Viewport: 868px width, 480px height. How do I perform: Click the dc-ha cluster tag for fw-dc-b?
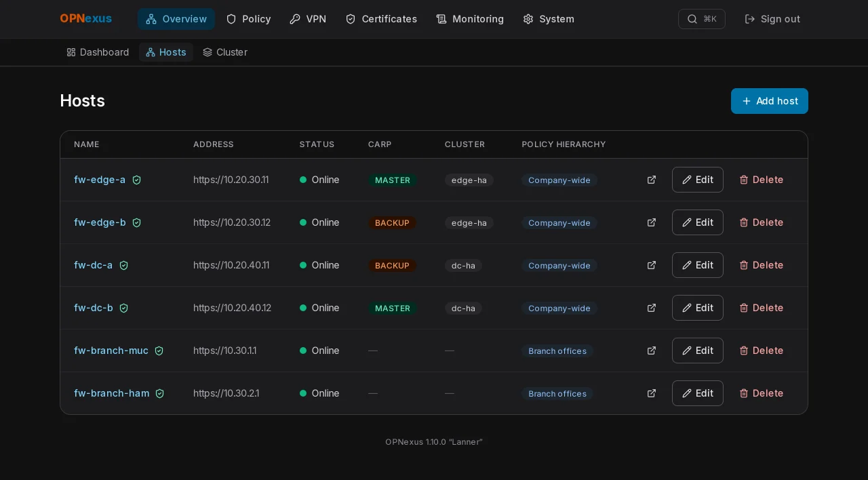click(x=463, y=308)
